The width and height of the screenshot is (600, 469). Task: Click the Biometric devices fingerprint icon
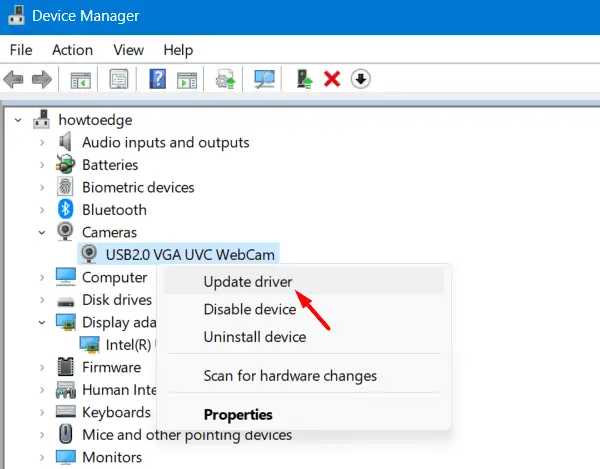tap(65, 187)
